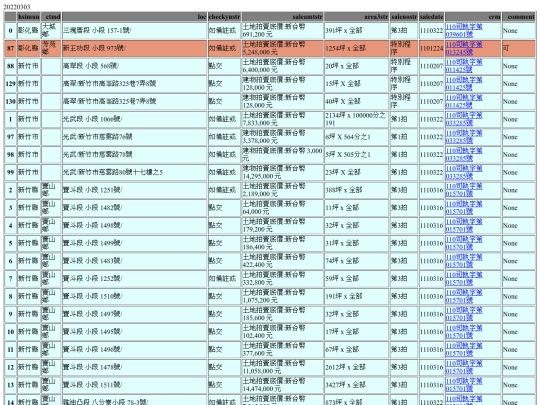Select the date text 20220303 above the table
The height and width of the screenshot is (405, 540).
point(17,7)
